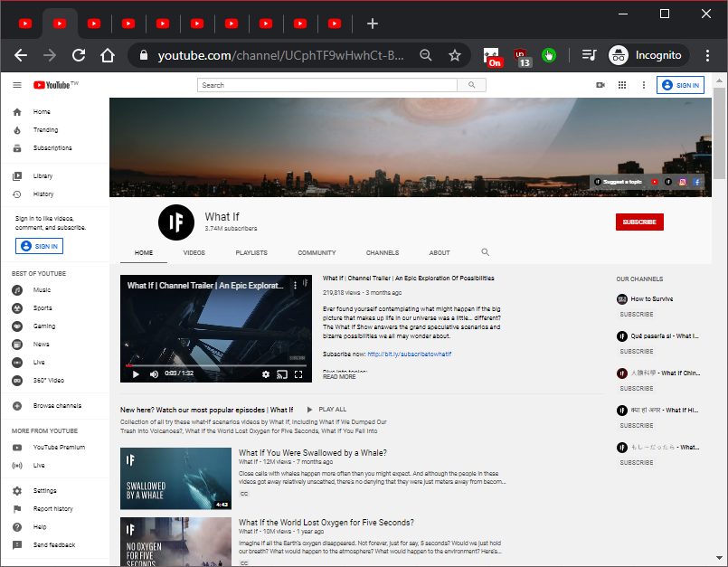The width and height of the screenshot is (728, 567).
Task: Open trailer player settings gear
Action: point(266,374)
